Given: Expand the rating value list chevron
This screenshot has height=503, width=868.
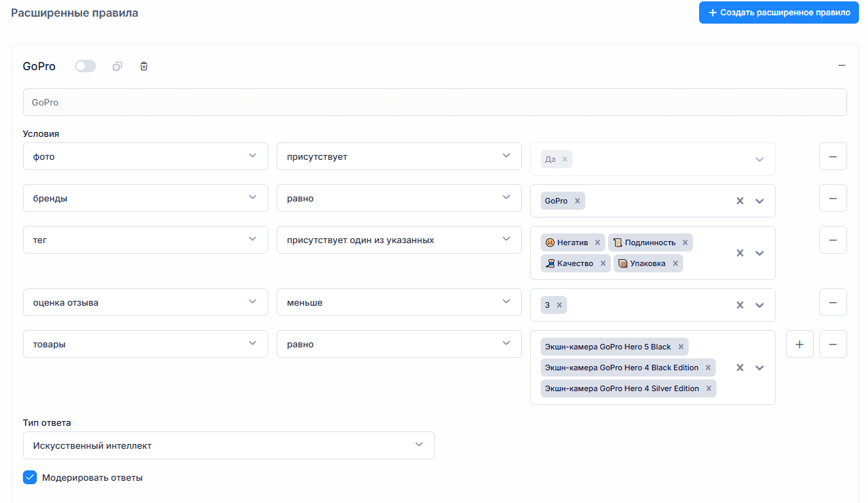Looking at the screenshot, I should click(x=760, y=305).
